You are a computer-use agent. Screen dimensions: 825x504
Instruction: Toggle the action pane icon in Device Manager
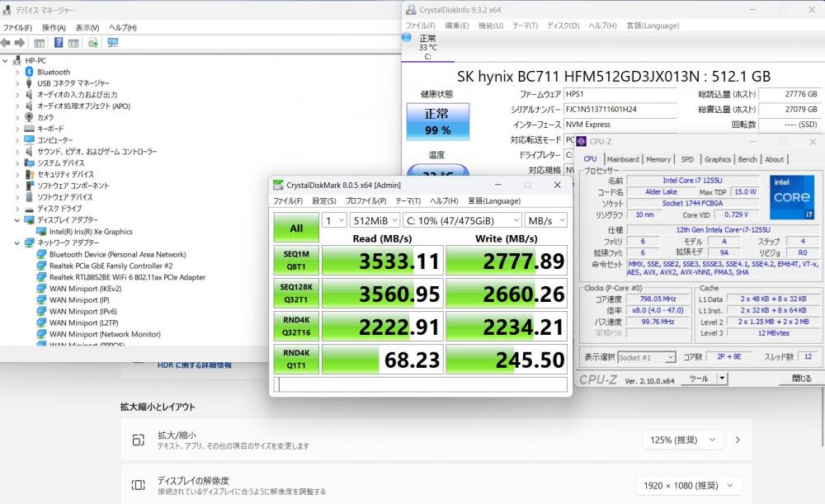click(73, 43)
